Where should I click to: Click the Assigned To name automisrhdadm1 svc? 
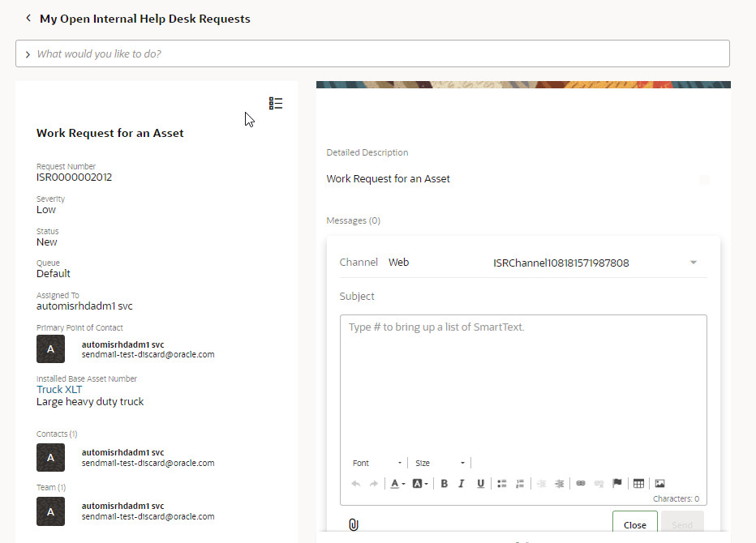click(x=84, y=306)
